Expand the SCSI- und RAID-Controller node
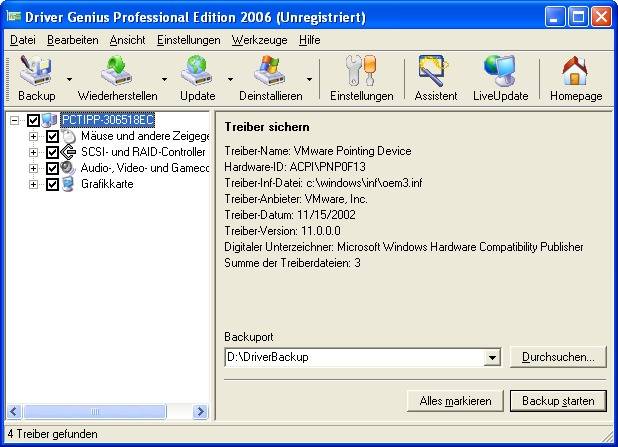618x447 pixels. [x=34, y=152]
